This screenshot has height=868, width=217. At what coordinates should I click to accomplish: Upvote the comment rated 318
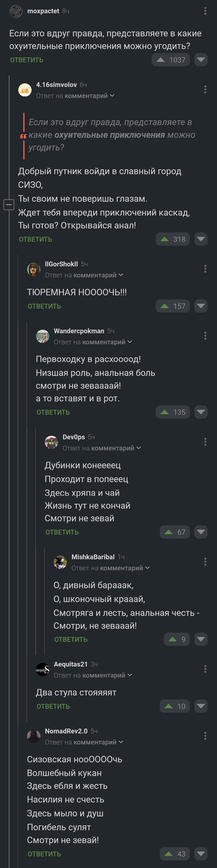(x=165, y=239)
